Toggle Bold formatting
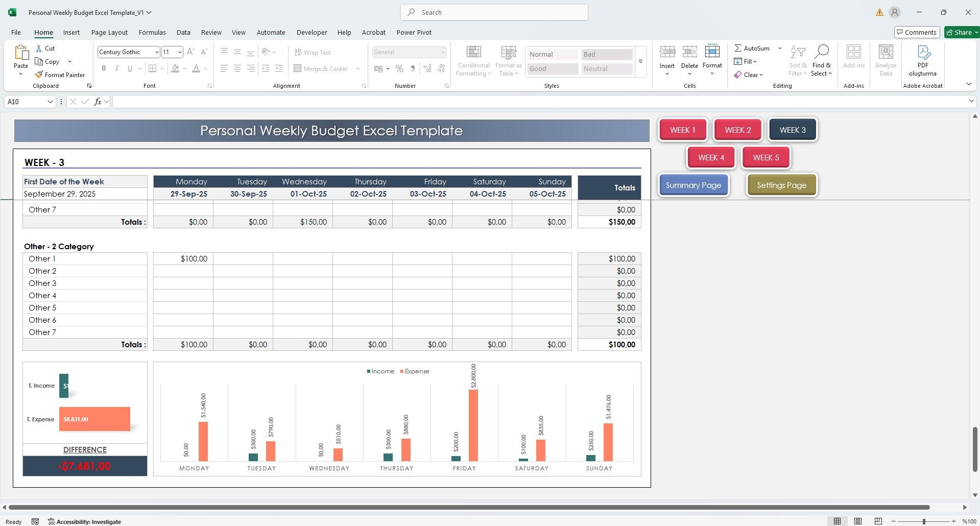Viewport: 980px width, 526px height. 104,68
